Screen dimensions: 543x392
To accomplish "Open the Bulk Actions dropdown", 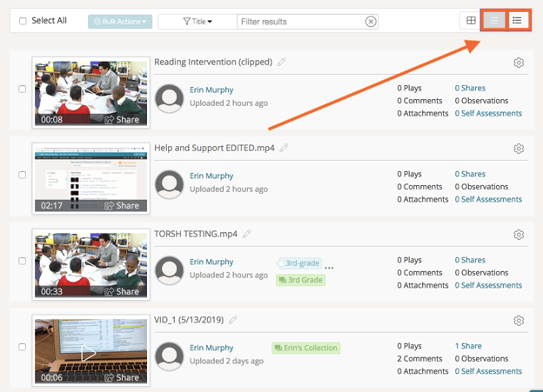I will pos(119,21).
